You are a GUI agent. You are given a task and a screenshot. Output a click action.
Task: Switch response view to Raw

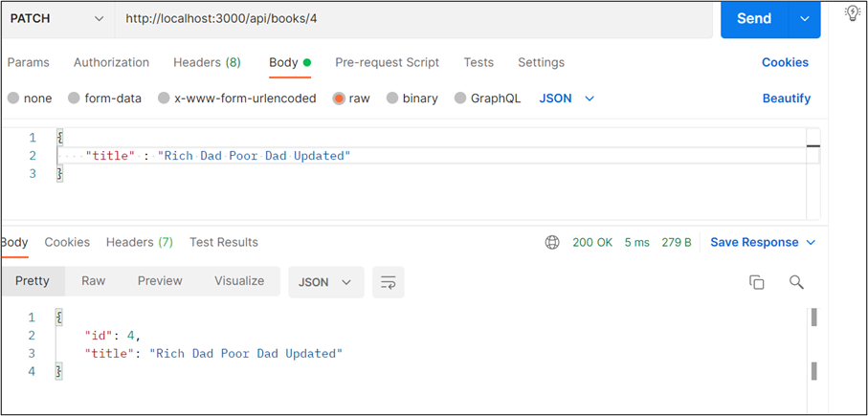93,281
